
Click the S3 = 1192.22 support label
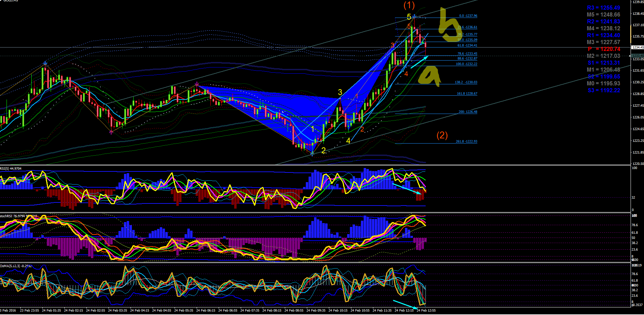[x=604, y=90]
